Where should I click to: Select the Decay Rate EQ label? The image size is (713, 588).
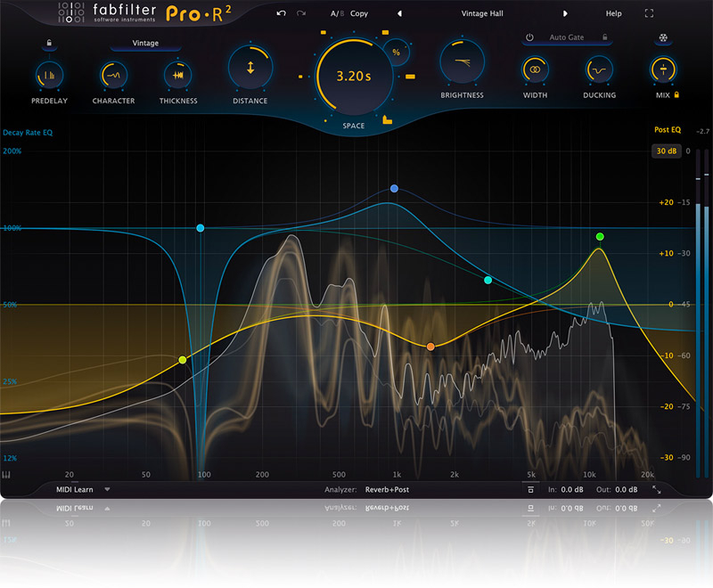tap(28, 133)
